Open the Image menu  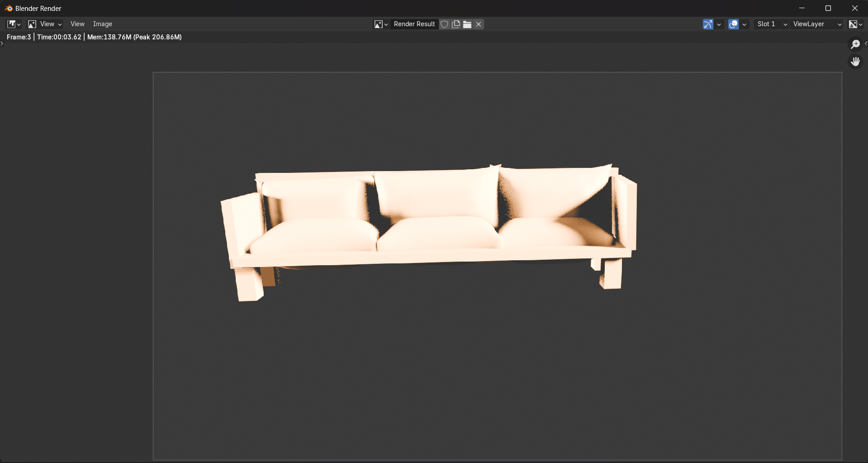[102, 24]
